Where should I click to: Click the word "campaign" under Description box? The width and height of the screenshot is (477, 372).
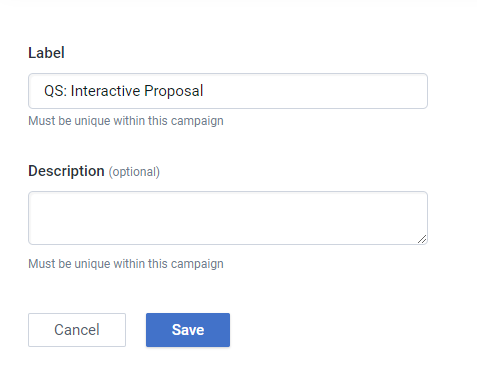click(197, 264)
